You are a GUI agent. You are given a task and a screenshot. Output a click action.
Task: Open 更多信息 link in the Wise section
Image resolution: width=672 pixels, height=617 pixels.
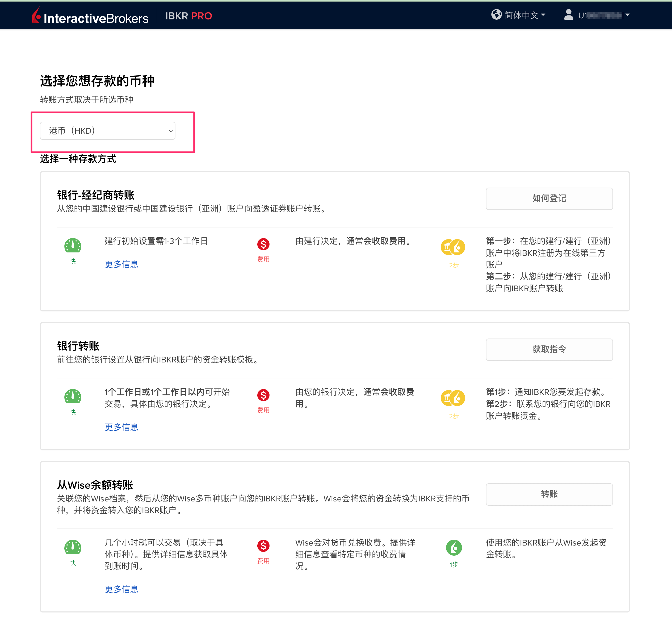tap(121, 590)
